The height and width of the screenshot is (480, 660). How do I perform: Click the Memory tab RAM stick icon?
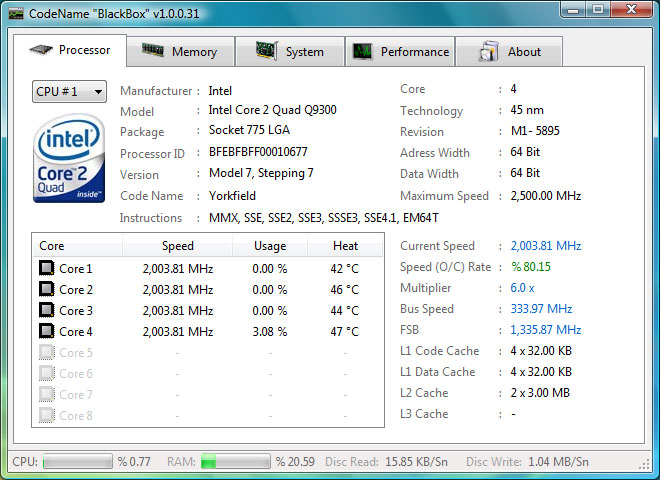click(153, 50)
